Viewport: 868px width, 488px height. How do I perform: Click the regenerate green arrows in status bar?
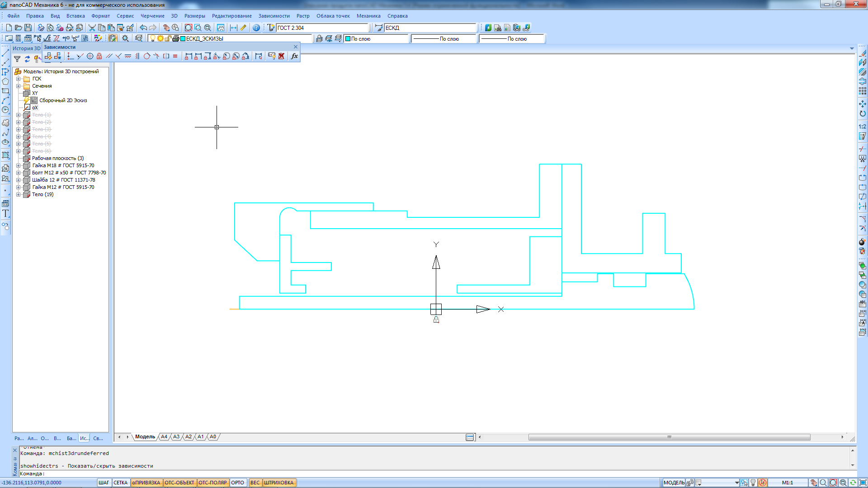pyautogui.click(x=853, y=483)
